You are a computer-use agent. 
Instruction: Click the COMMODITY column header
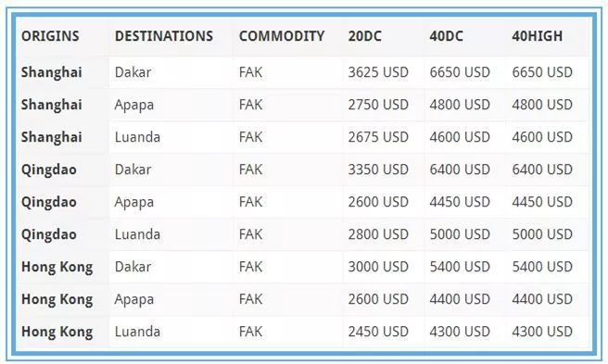(x=282, y=36)
